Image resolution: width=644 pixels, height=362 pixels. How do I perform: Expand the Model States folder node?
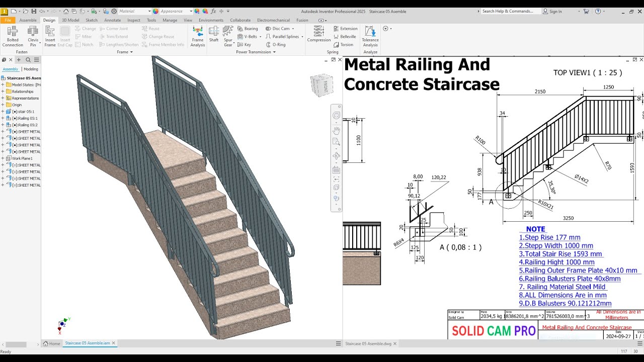coord(3,85)
